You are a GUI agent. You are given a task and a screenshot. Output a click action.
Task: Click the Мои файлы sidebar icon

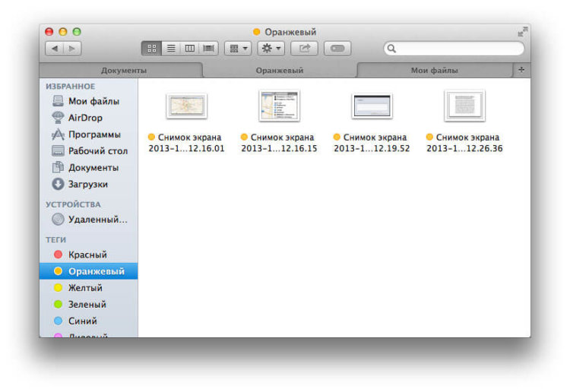point(58,100)
